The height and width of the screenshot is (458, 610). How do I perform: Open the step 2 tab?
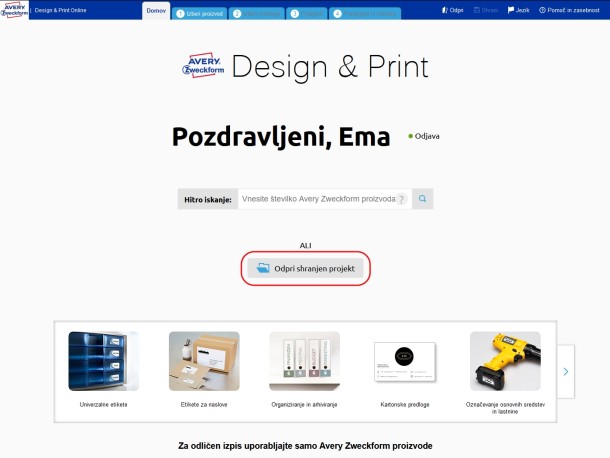[257, 14]
